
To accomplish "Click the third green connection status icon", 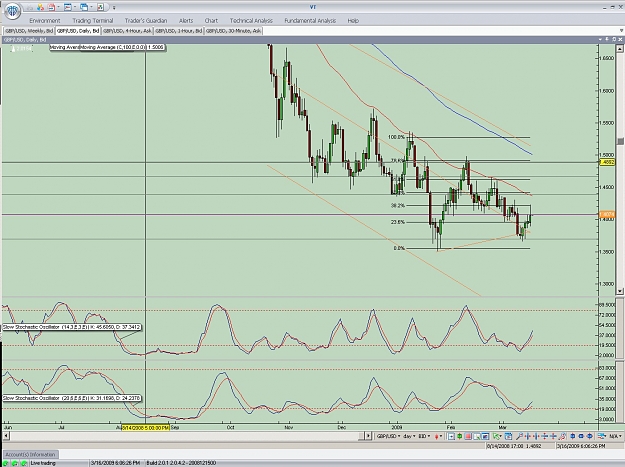I will click(24, 463).
